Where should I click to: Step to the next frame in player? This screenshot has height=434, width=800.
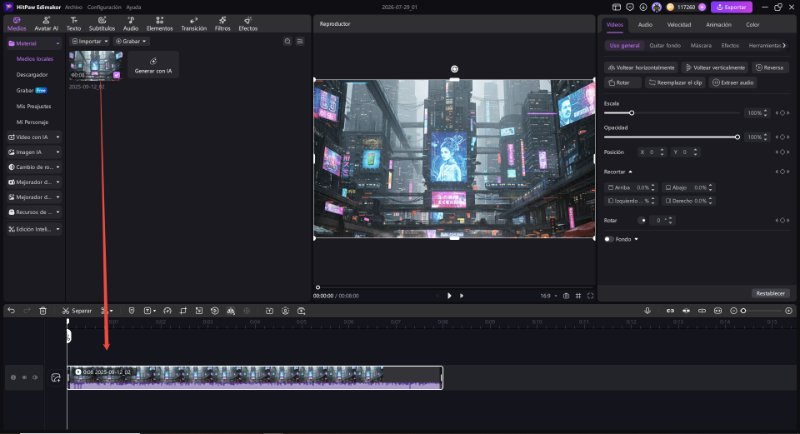pos(462,296)
